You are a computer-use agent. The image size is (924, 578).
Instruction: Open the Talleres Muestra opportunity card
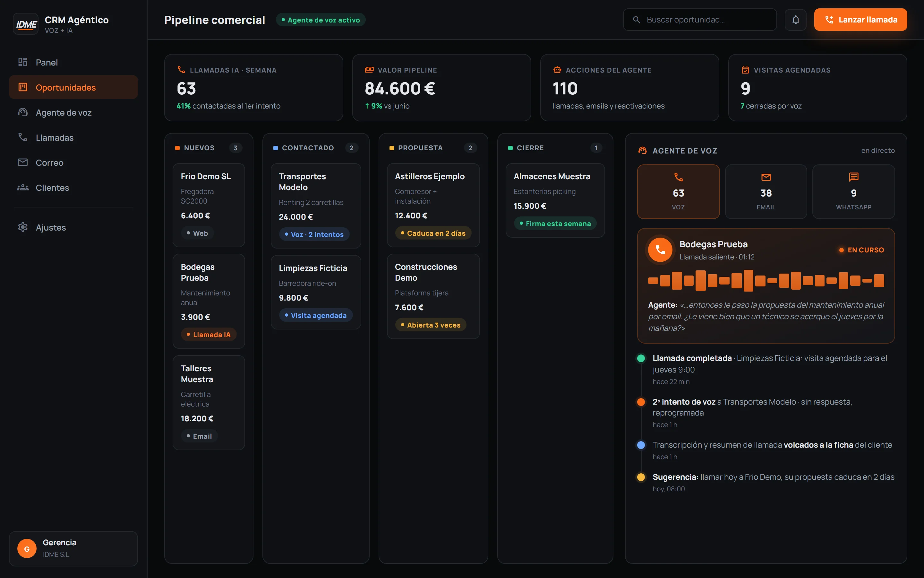(209, 403)
